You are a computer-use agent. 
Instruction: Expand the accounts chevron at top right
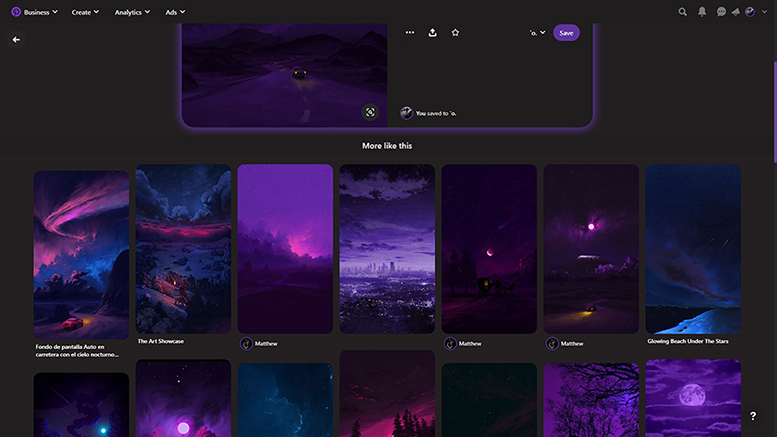coord(765,12)
